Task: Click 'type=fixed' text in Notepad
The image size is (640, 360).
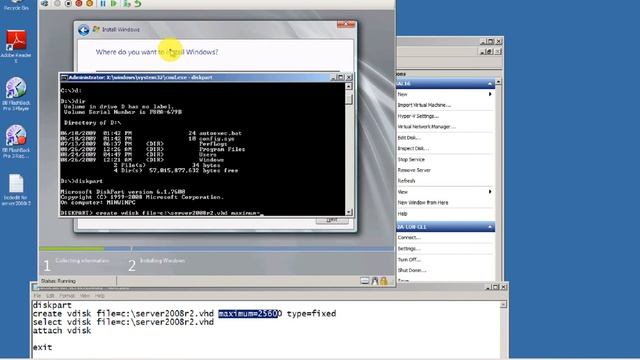Action: 311,313
